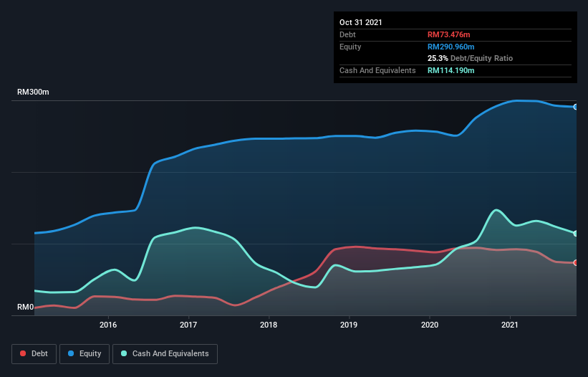Click the Equity label in tooltip
This screenshot has height=377, width=588.
tap(350, 47)
